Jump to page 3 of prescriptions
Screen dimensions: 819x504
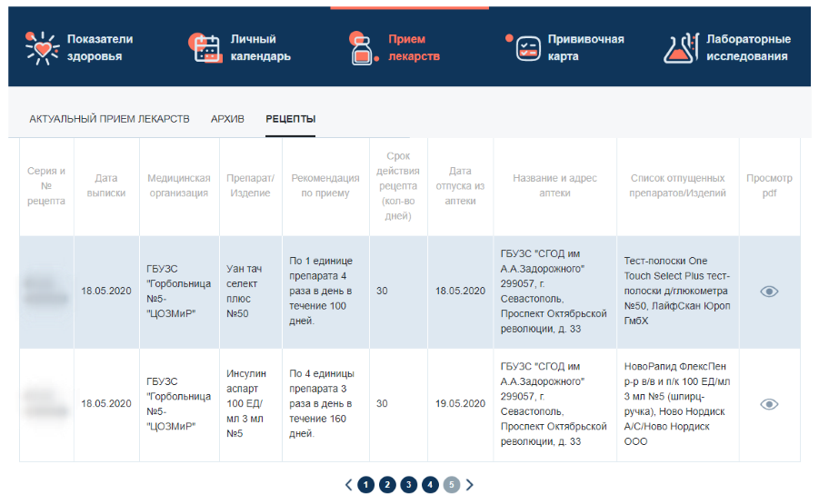(x=409, y=485)
